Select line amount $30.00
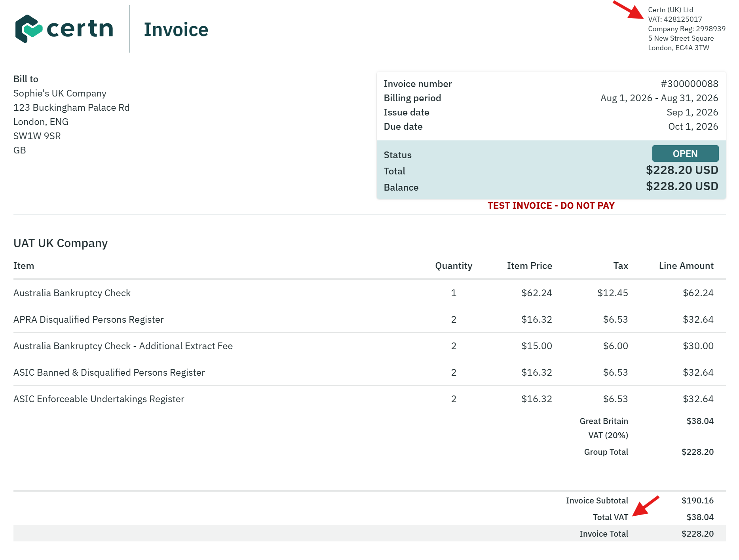 [x=698, y=346]
